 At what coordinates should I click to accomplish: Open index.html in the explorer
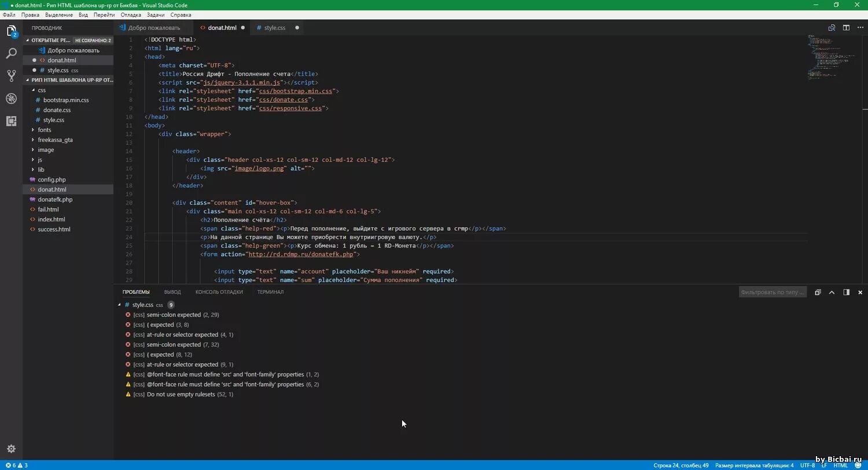click(52, 220)
